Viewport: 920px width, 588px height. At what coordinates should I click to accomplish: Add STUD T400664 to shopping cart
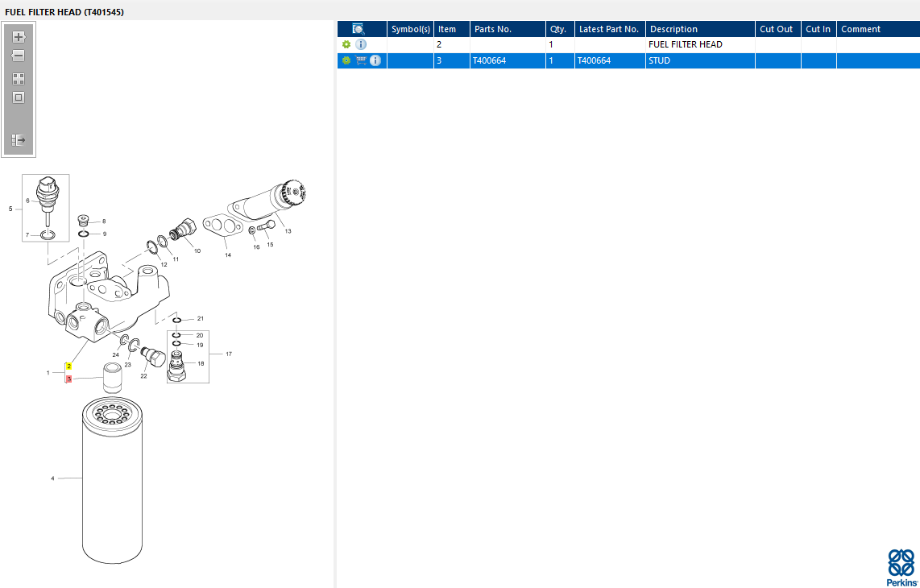361,60
